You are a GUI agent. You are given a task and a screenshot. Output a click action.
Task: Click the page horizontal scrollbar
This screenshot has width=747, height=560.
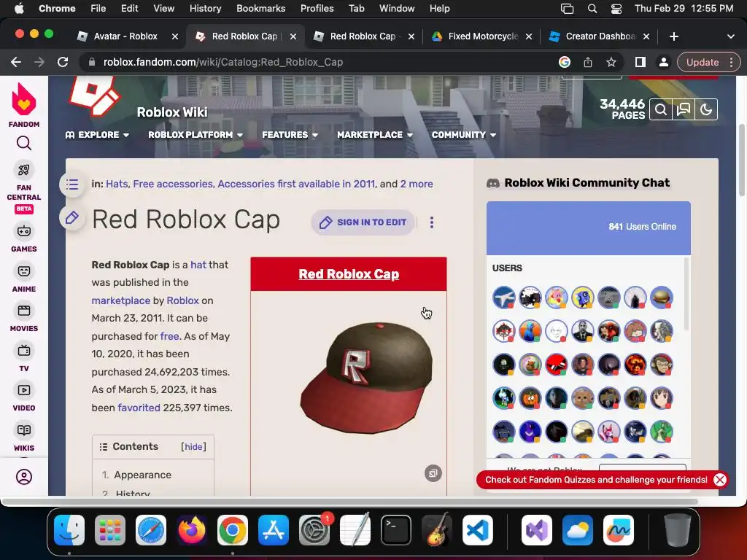[x=350, y=502]
